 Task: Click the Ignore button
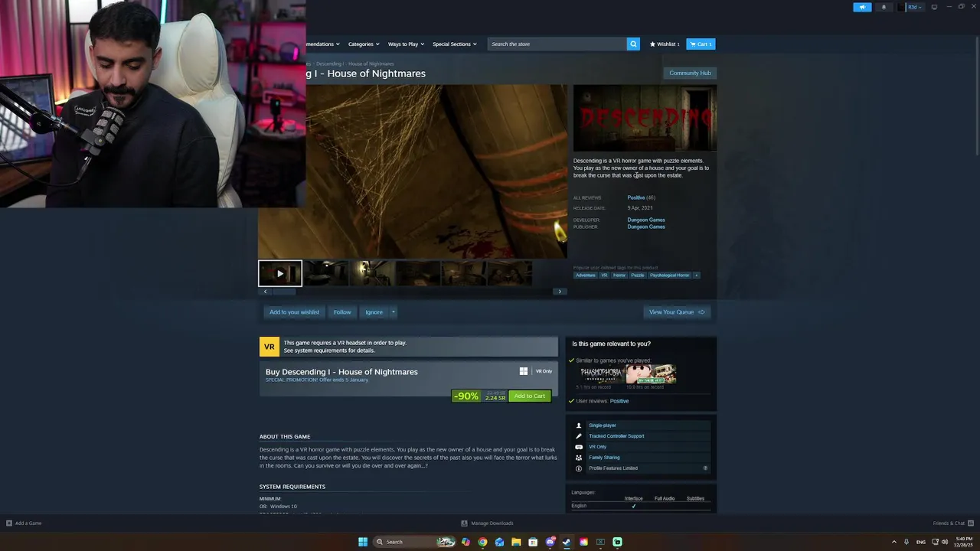click(374, 312)
